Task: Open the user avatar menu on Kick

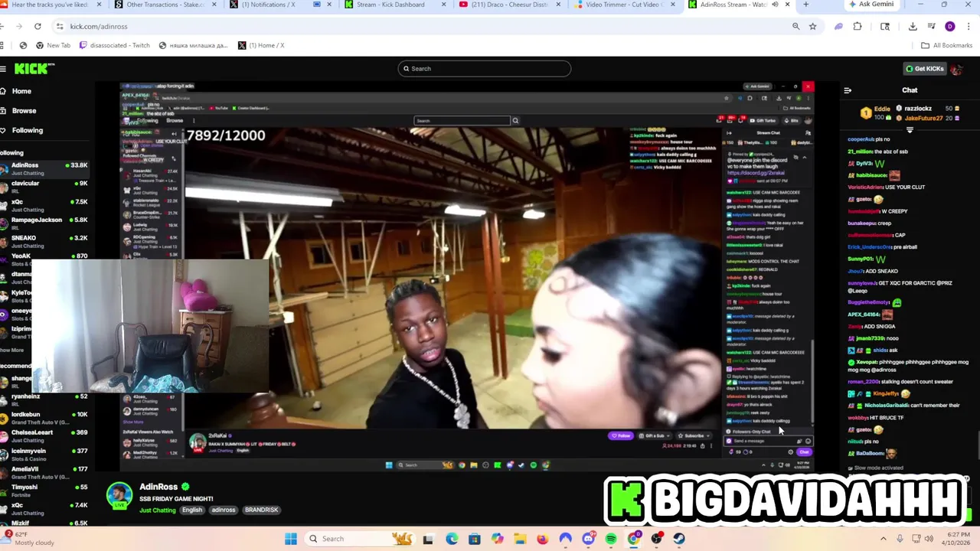Action: [956, 69]
